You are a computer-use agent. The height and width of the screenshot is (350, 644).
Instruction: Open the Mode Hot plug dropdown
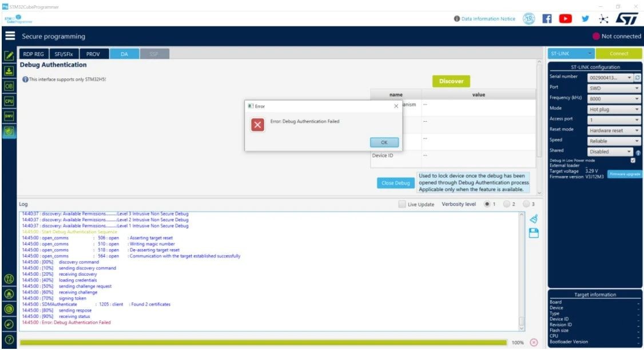point(614,110)
